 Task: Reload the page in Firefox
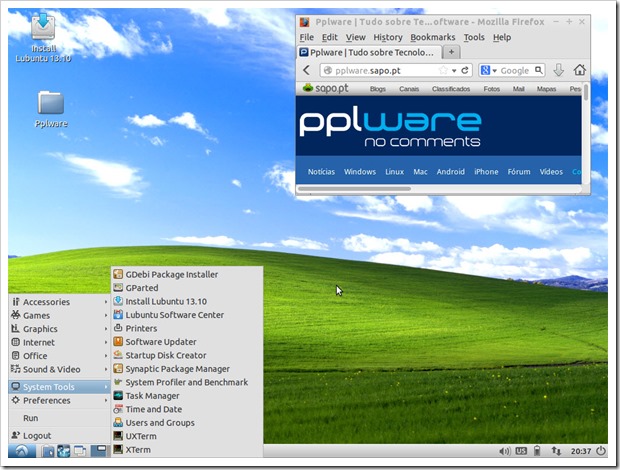point(465,70)
